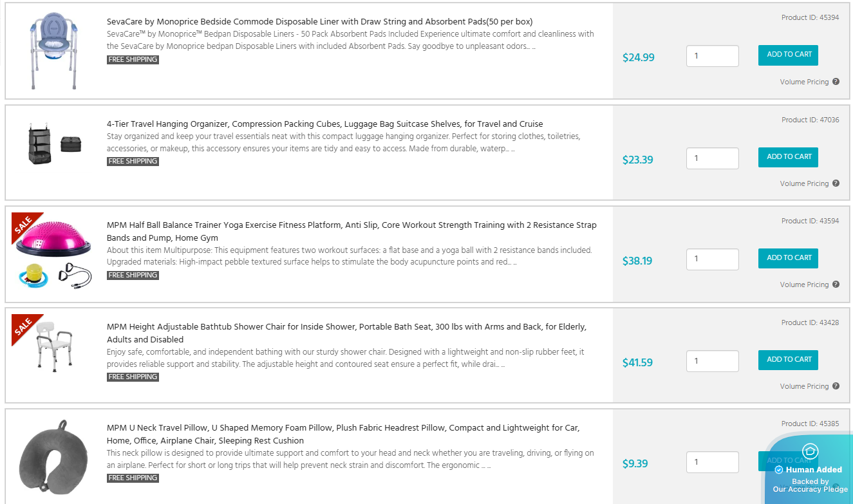Click the Human Added accuracy pledge badge icon
853x504 pixels.
(810, 451)
